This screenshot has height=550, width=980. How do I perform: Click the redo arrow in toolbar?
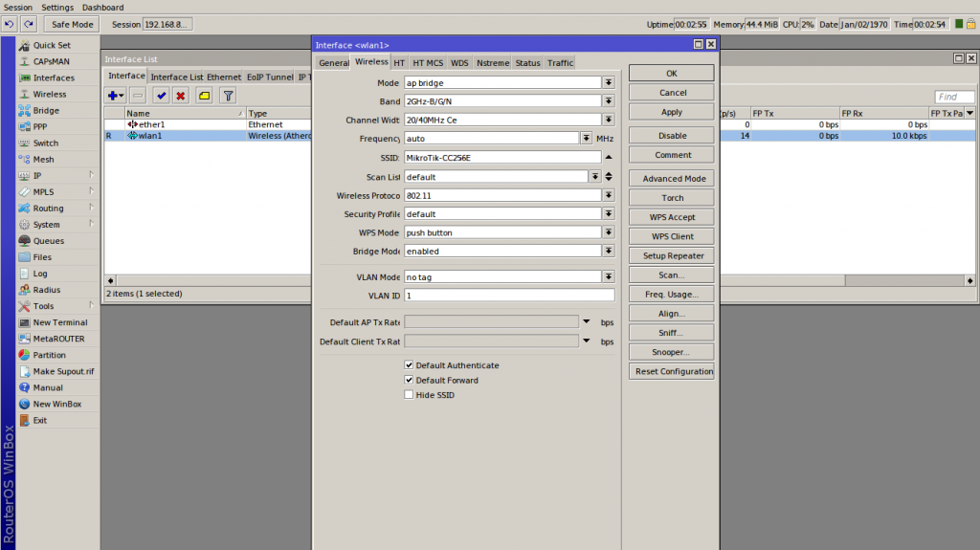pyautogui.click(x=29, y=24)
